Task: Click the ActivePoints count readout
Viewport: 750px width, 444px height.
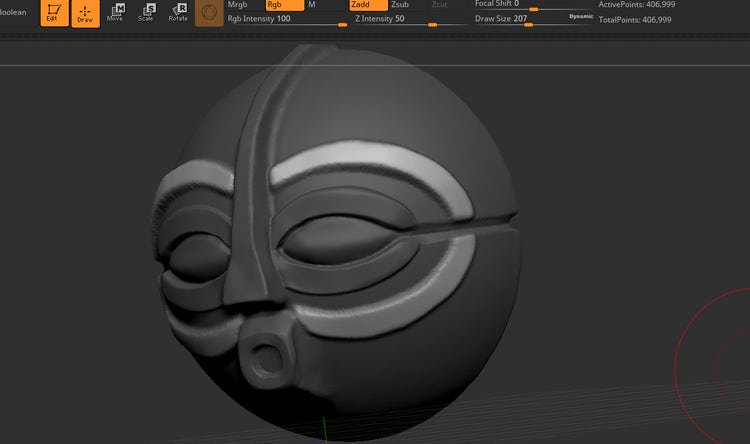Action: (636, 5)
